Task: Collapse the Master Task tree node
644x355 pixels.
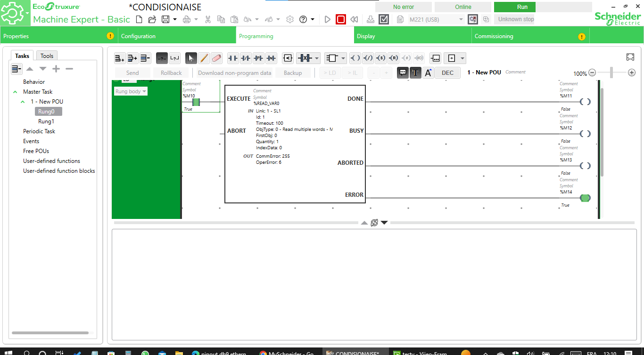Action: coord(15,92)
